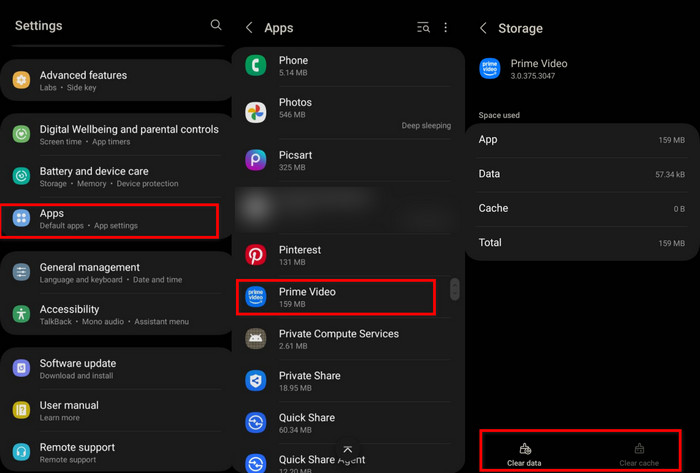Viewport: 700px width, 473px height.
Task: Open Accessibility settings
Action: [x=116, y=315]
